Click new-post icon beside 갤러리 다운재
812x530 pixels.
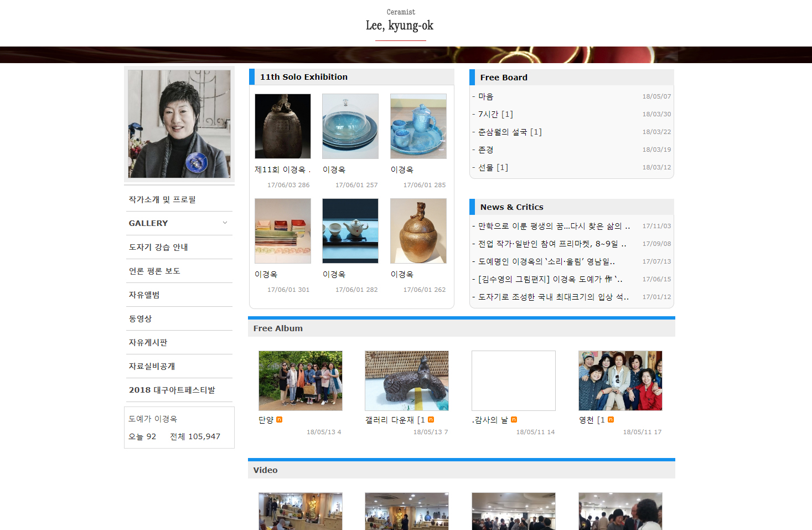tap(431, 420)
